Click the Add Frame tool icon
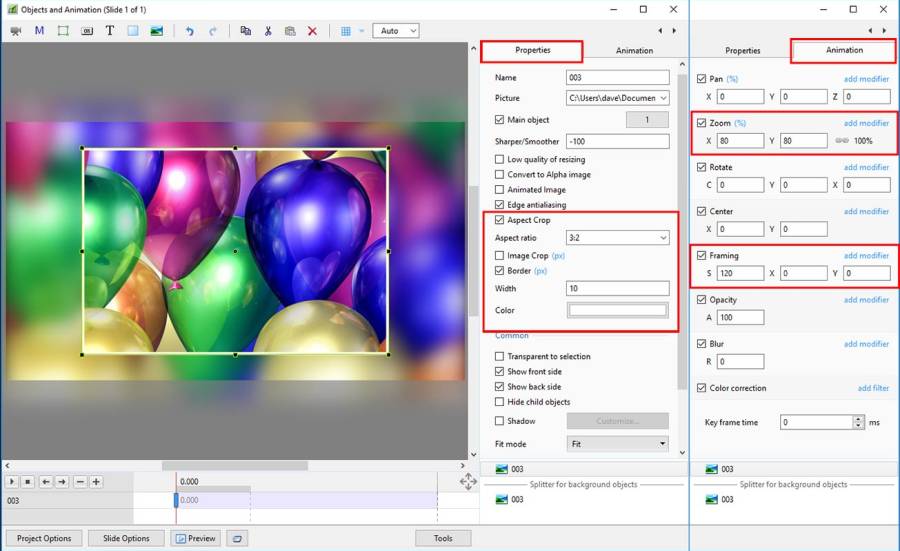900x551 pixels. tap(63, 31)
